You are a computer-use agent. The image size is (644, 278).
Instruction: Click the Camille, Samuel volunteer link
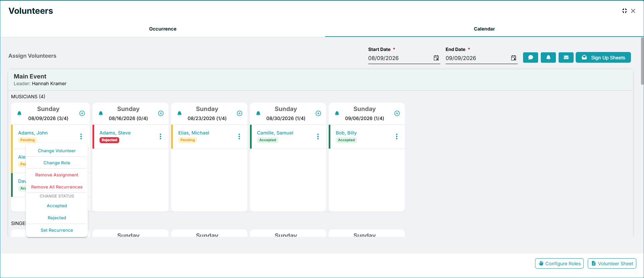[x=275, y=133]
